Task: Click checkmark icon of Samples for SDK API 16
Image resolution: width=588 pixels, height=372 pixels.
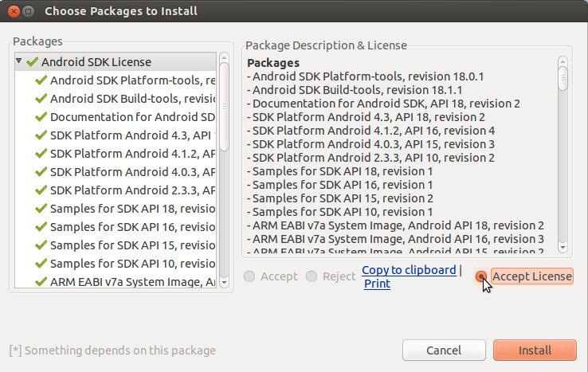Action: (41, 227)
